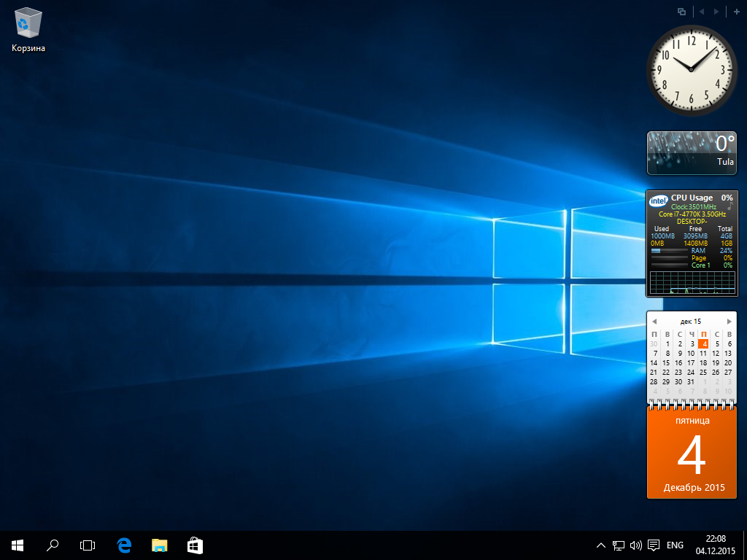Switch the ENG input language indicator
747x560 pixels.
point(675,545)
